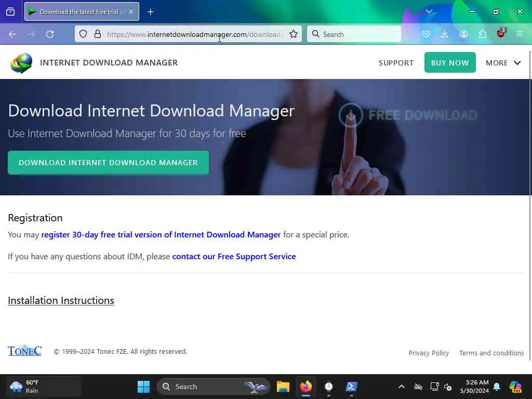Save page to Pocket
532x399 pixels.
[426, 34]
